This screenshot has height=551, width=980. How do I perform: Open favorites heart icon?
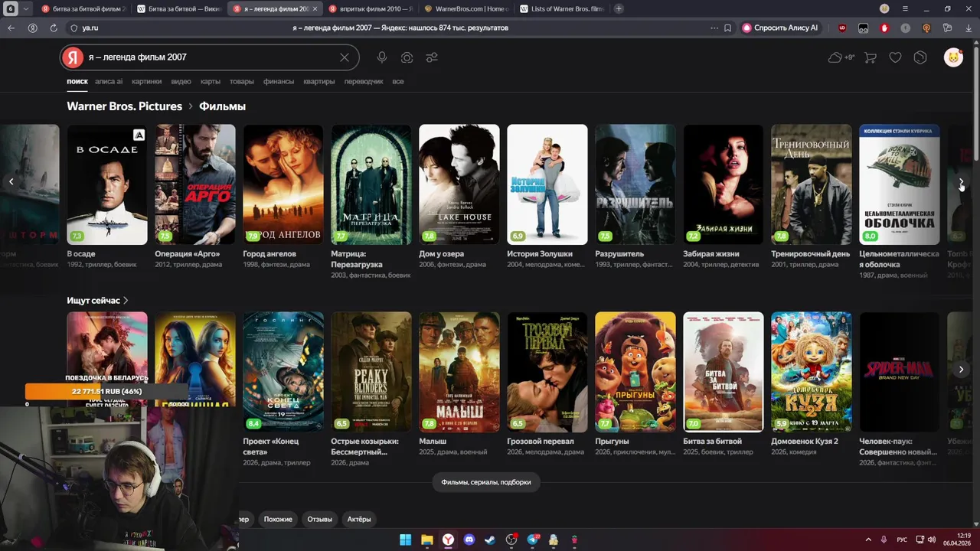tap(895, 57)
